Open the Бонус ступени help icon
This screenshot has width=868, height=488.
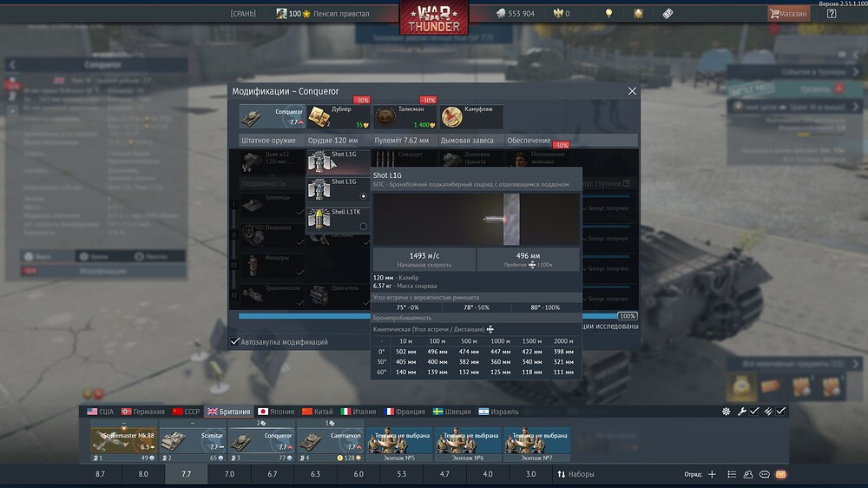coord(627,183)
